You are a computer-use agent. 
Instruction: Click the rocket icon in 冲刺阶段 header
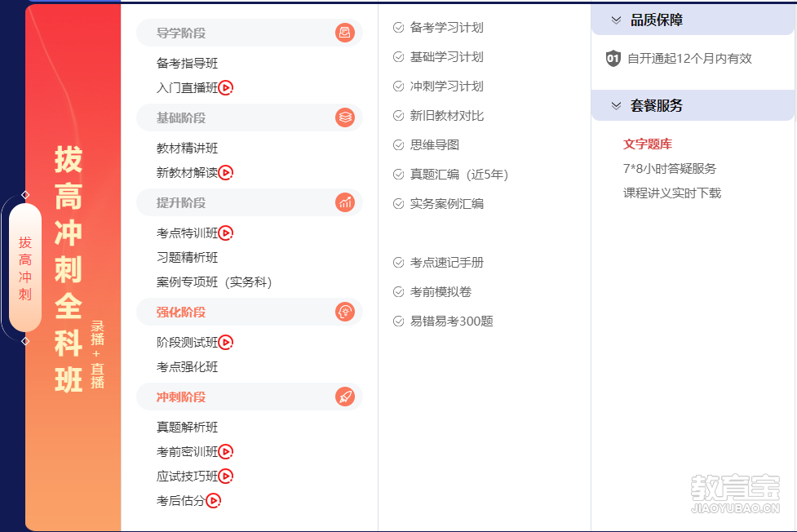345,397
